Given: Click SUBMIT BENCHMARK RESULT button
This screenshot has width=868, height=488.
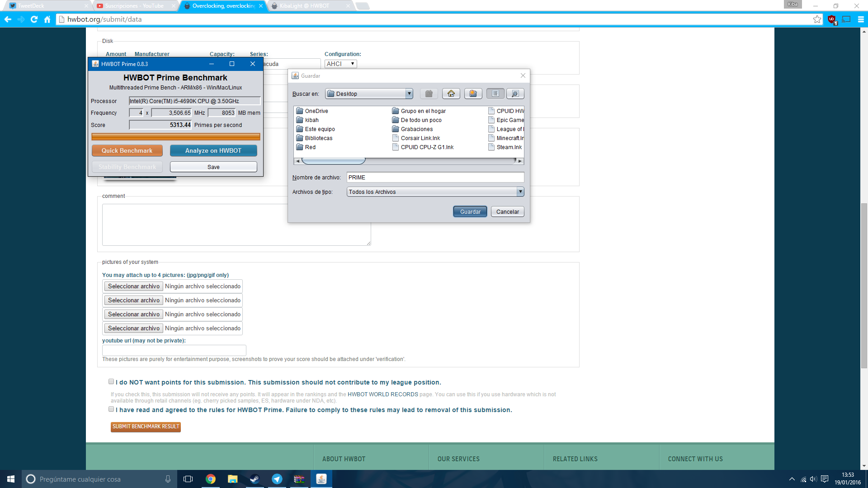Looking at the screenshot, I should [146, 427].
